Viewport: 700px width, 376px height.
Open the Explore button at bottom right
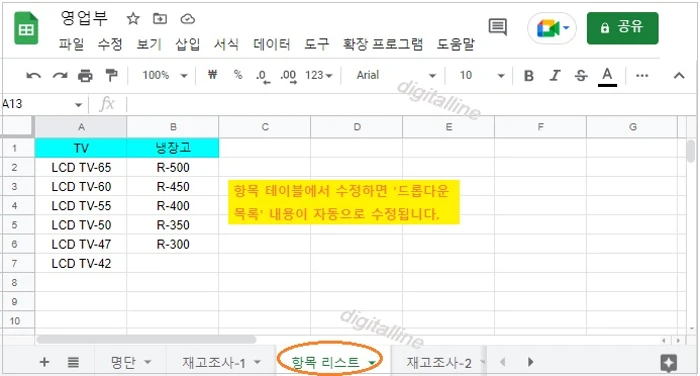click(x=668, y=363)
